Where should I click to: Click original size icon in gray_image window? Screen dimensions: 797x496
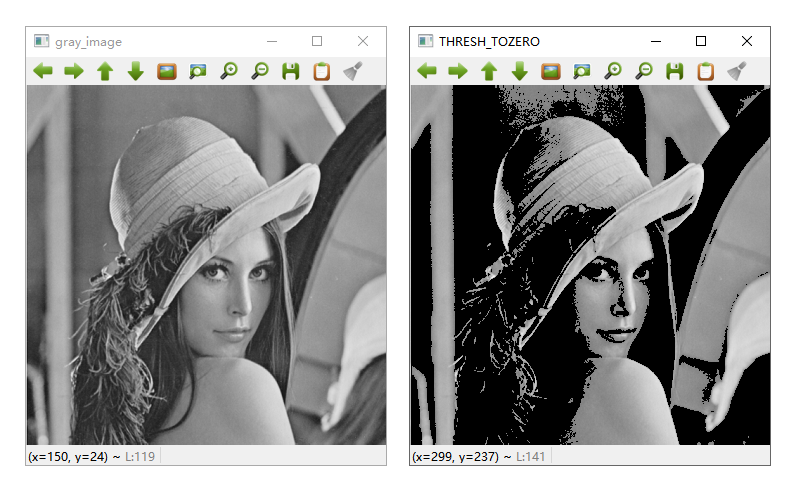pyautogui.click(x=167, y=71)
